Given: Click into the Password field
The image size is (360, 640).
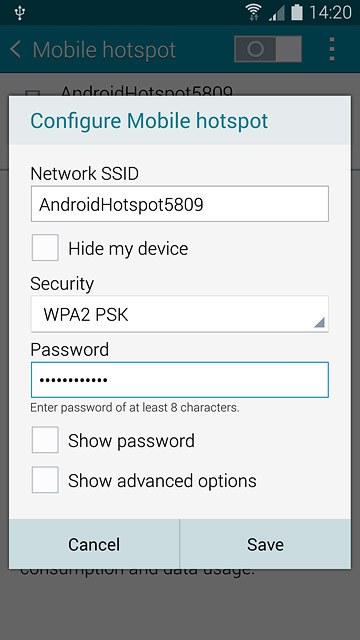Looking at the screenshot, I should (180, 380).
